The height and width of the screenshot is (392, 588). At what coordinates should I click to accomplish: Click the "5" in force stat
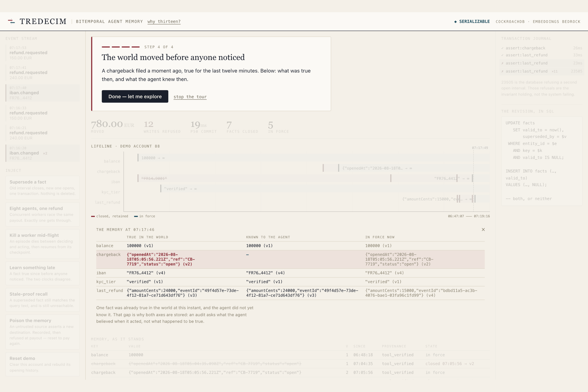[x=278, y=126]
